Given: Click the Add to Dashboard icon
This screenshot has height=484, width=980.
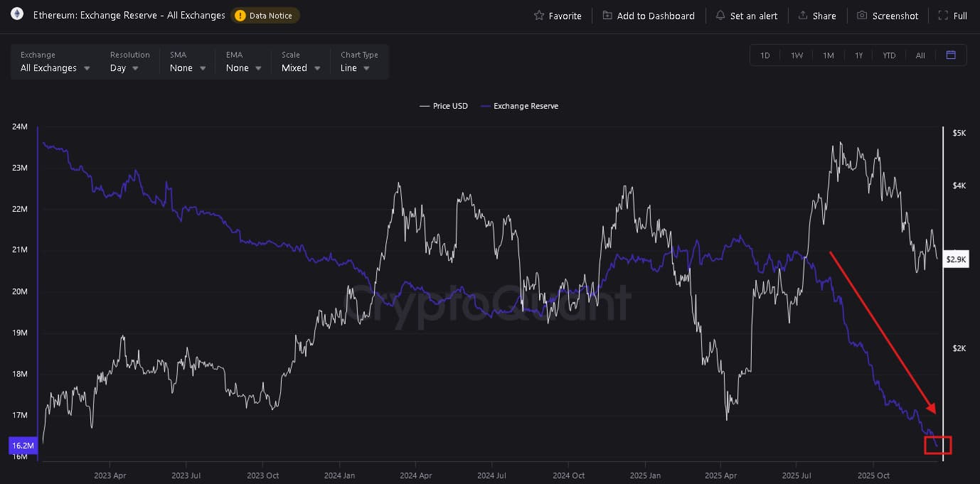Looking at the screenshot, I should [607, 16].
